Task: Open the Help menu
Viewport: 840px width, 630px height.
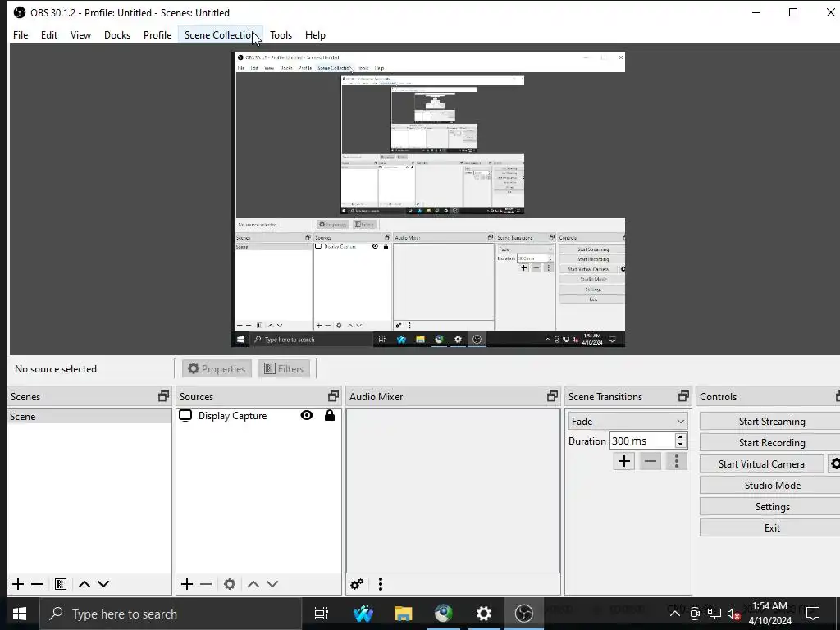Action: coord(315,34)
